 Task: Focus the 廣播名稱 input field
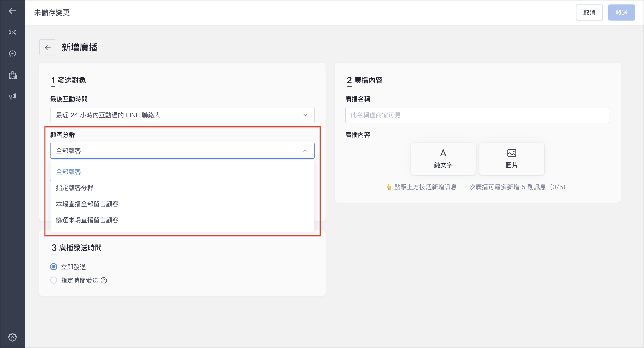click(x=477, y=115)
